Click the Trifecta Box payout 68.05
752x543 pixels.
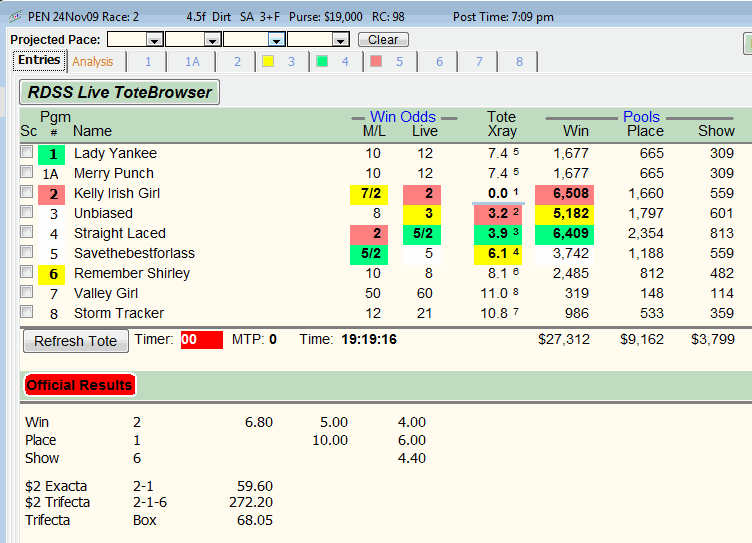(x=255, y=520)
